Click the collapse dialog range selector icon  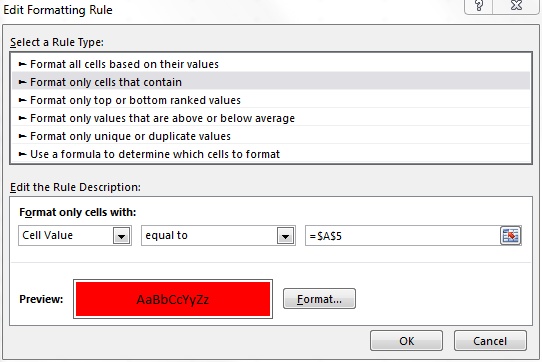[511, 236]
